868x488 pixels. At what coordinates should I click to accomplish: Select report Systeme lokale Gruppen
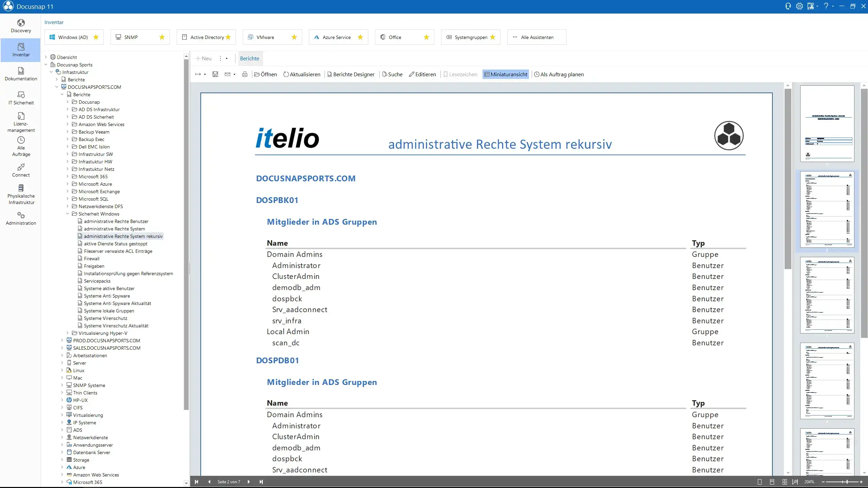[x=109, y=311]
